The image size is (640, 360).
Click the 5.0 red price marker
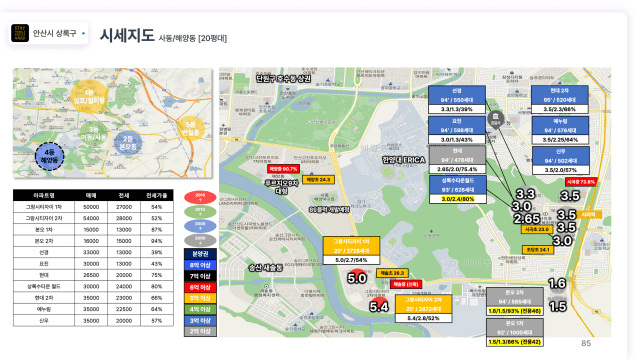(357, 278)
